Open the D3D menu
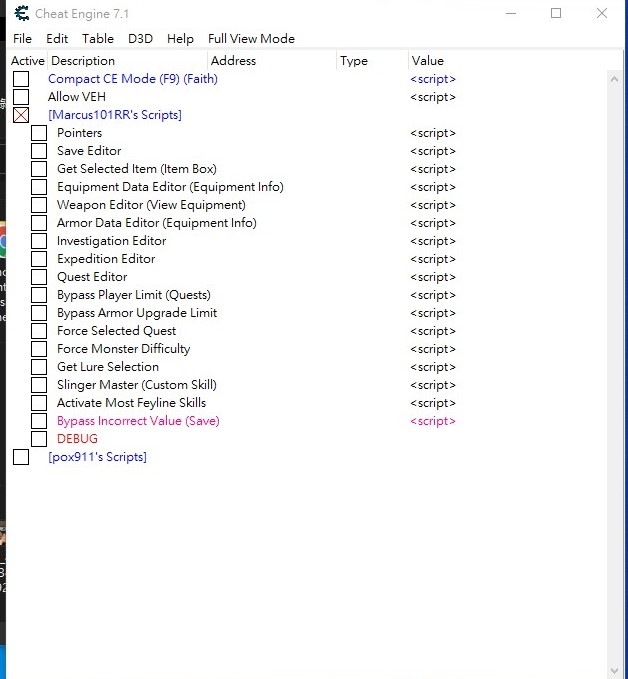 (140, 39)
